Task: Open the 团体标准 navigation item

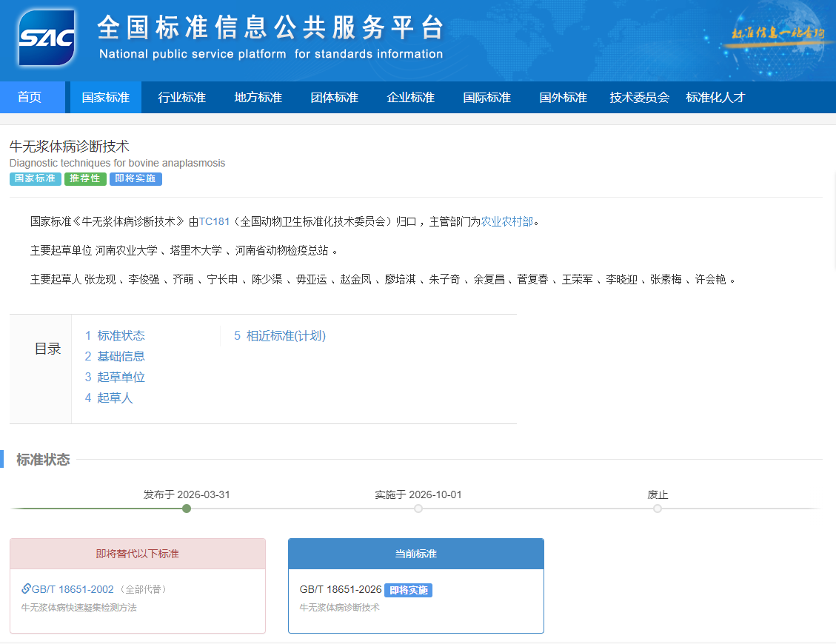Action: pyautogui.click(x=334, y=98)
